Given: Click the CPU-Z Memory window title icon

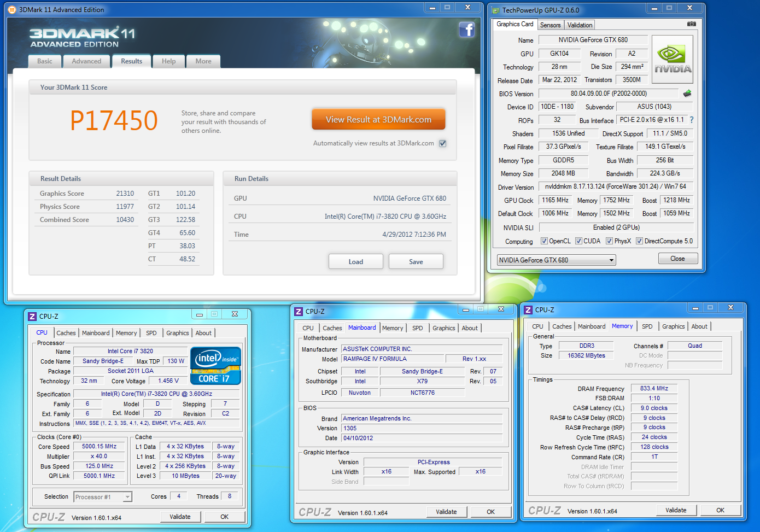Looking at the screenshot, I should pos(528,309).
